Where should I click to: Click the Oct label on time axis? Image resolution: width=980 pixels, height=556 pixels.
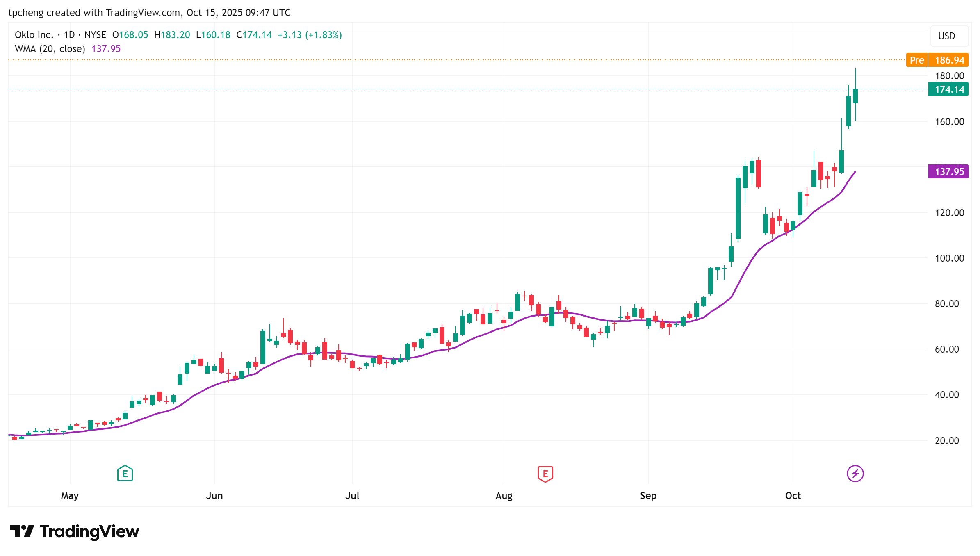click(x=793, y=496)
